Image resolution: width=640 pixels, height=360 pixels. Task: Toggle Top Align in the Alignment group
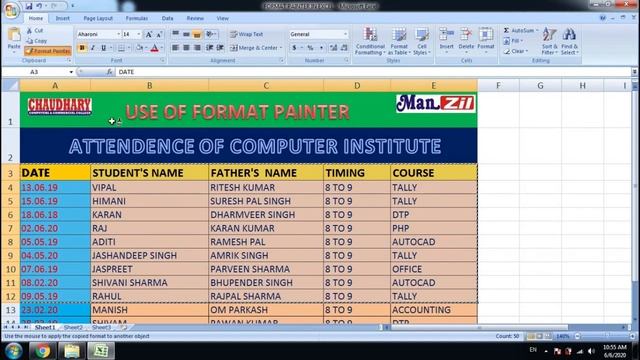point(176,34)
